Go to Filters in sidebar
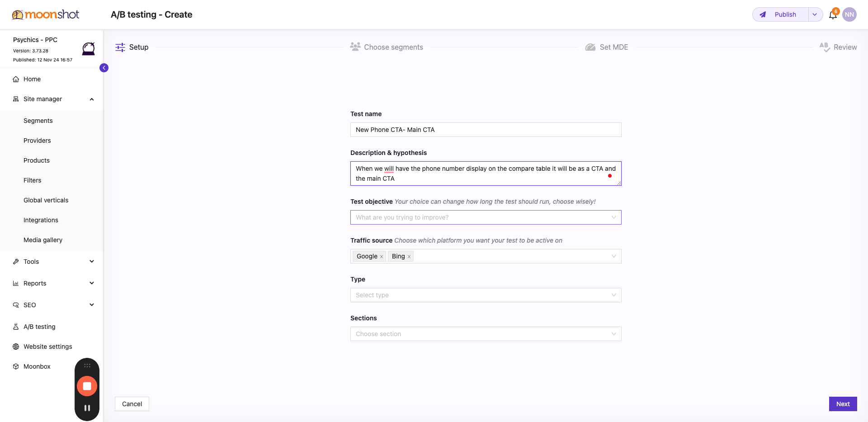 [33, 180]
